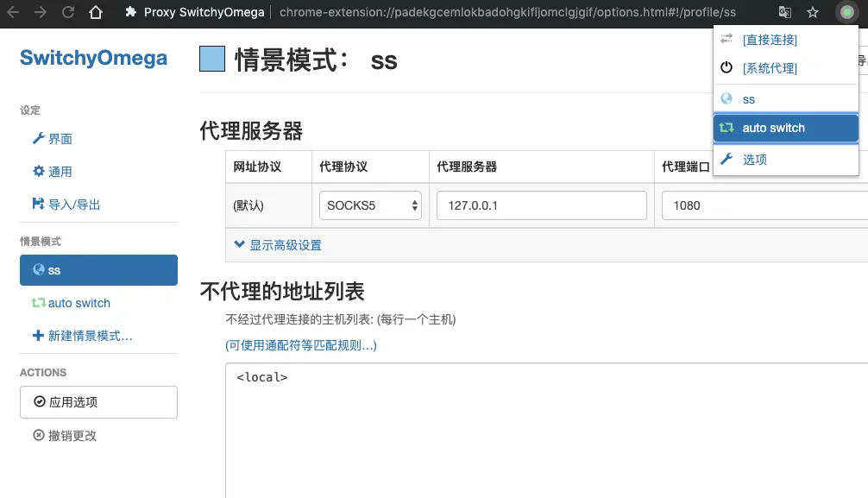Click 新建情景模式 to add a profile
The width and height of the screenshot is (868, 498).
click(x=83, y=336)
